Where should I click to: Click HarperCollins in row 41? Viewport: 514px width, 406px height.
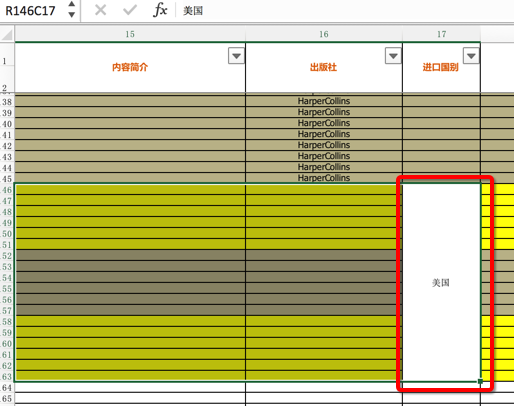click(x=324, y=134)
